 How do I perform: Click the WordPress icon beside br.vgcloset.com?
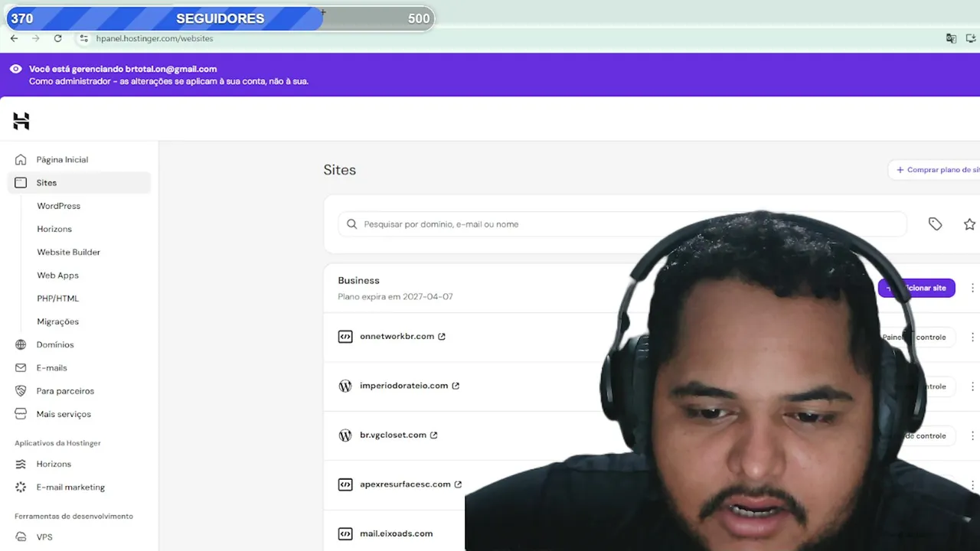[345, 435]
